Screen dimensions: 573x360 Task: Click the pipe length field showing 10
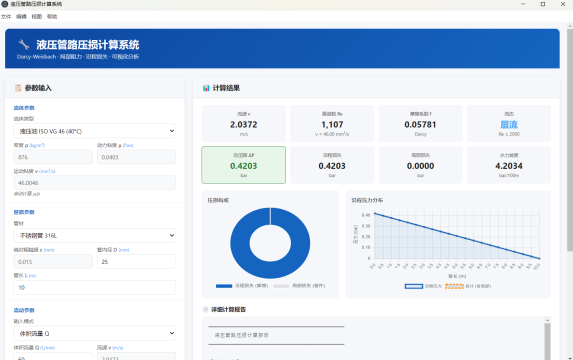[x=95, y=287]
